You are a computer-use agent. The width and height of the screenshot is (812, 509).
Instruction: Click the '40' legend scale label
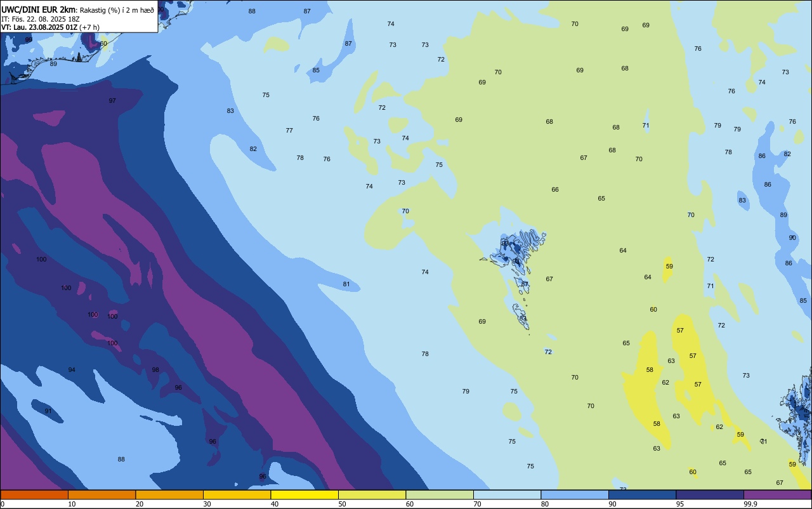point(275,504)
